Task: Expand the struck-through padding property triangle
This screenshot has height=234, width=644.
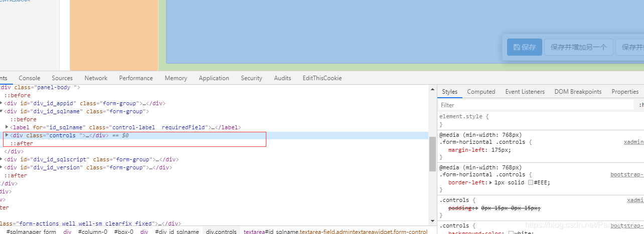Action: click(476, 208)
